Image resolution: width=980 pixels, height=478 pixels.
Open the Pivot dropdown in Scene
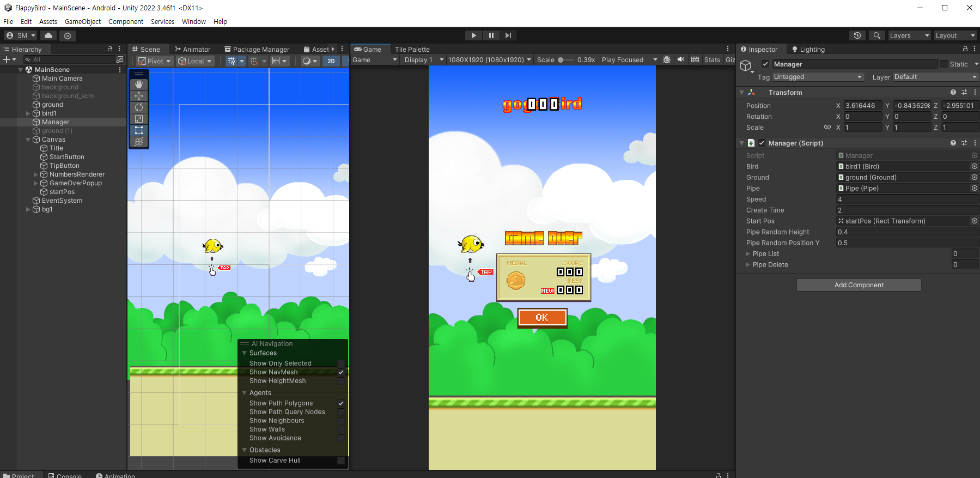155,61
